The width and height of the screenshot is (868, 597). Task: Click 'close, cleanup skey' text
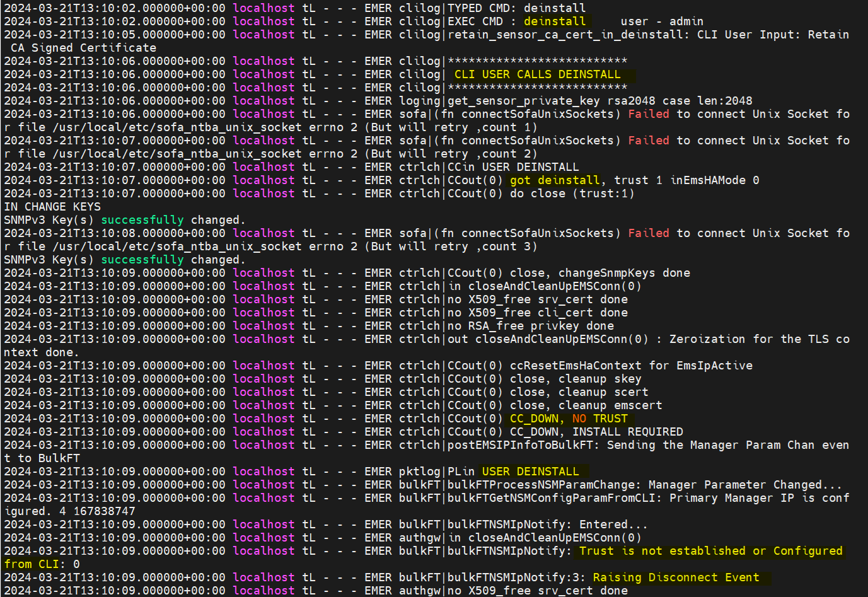(576, 379)
